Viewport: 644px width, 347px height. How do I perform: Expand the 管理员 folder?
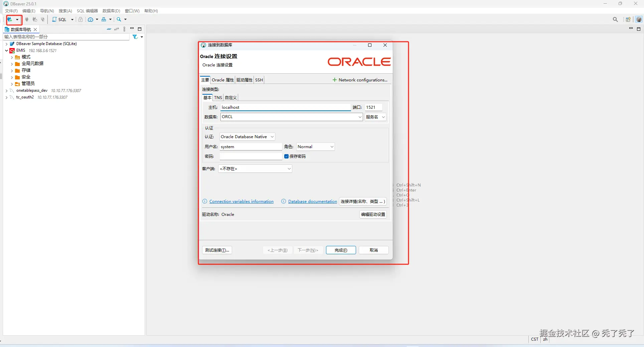12,84
